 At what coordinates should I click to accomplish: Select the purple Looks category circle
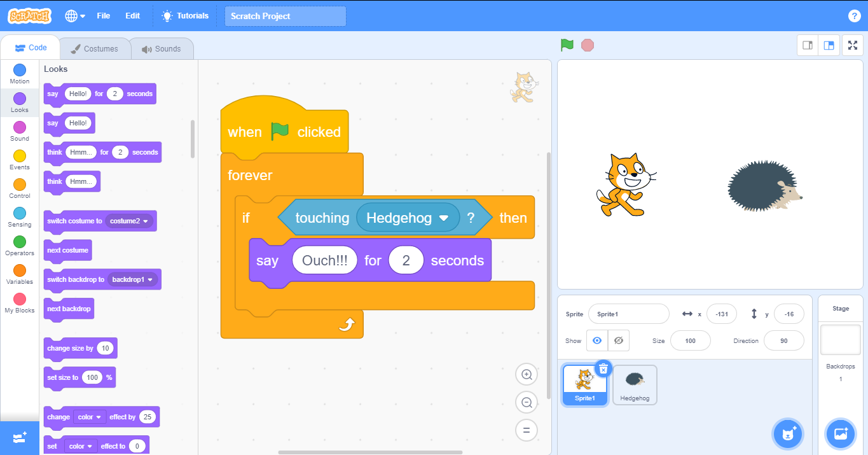click(x=20, y=99)
